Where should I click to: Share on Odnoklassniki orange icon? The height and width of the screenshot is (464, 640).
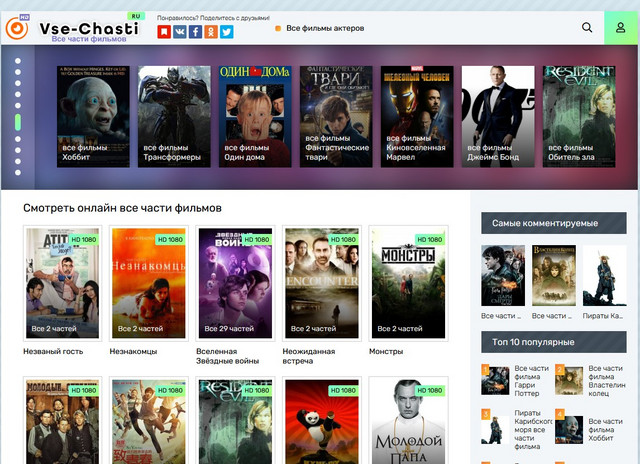(211, 31)
